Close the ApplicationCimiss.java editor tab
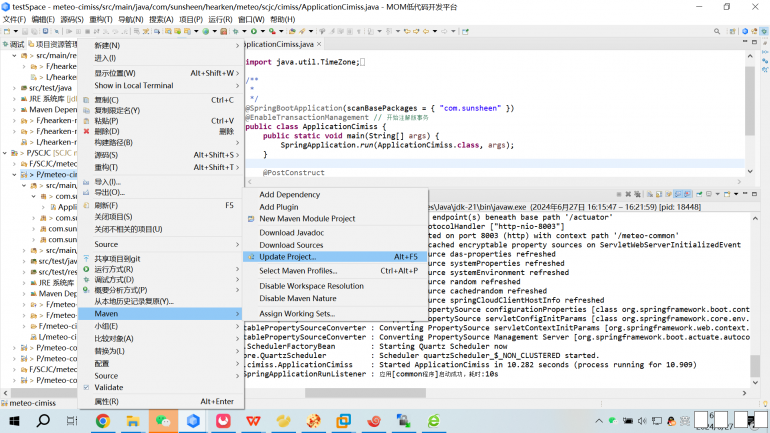The height and width of the screenshot is (433, 770). coord(320,44)
